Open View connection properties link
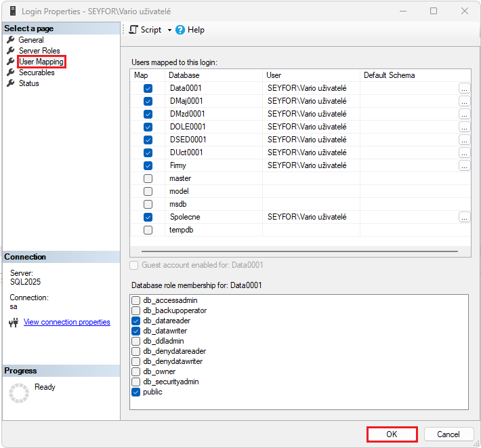Viewport: 481px width, 448px height. point(66,322)
